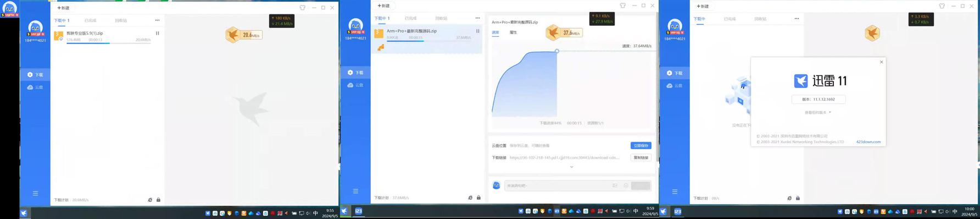The image size is (980, 219).
Task: Click the emoji icon in the chat box
Action: point(626,185)
